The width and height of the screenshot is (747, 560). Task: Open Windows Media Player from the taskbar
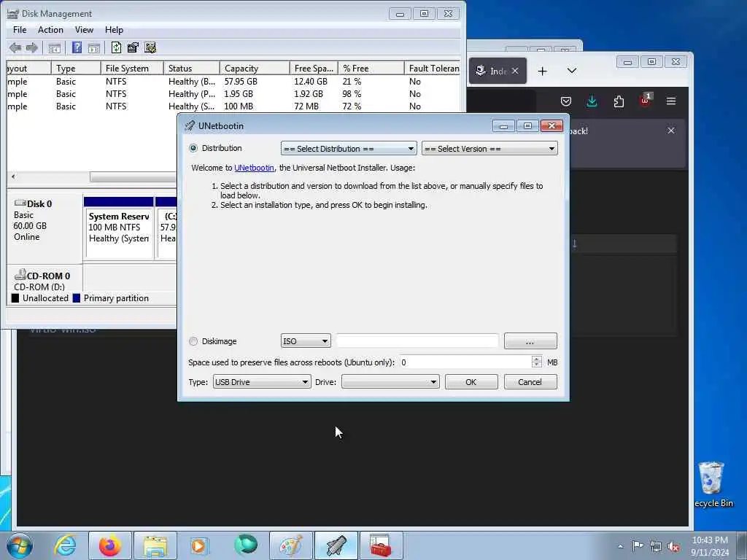click(199, 545)
